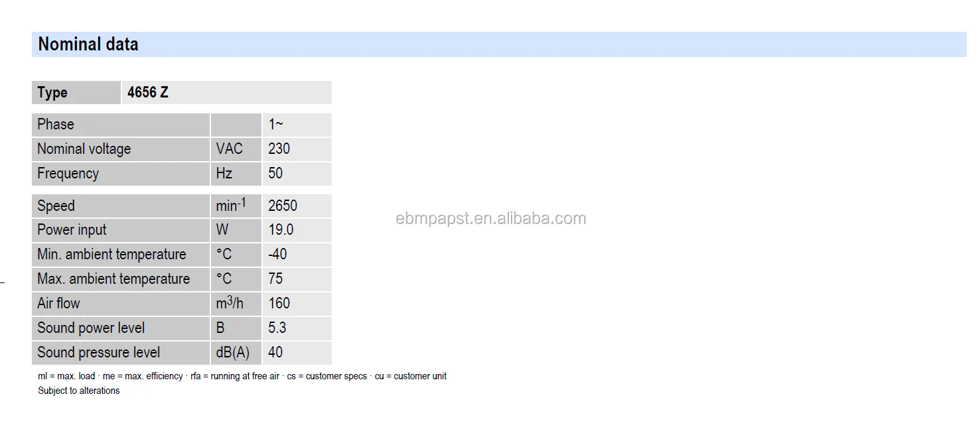Screen dimensions: 980x437
Task: Click the 2650 speed value
Action: point(283,206)
